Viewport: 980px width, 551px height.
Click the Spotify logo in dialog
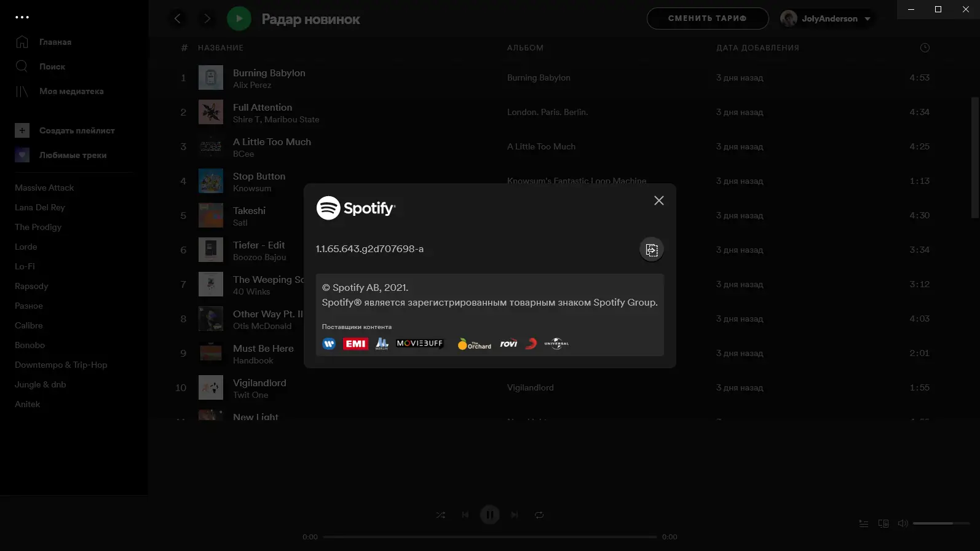click(x=355, y=208)
